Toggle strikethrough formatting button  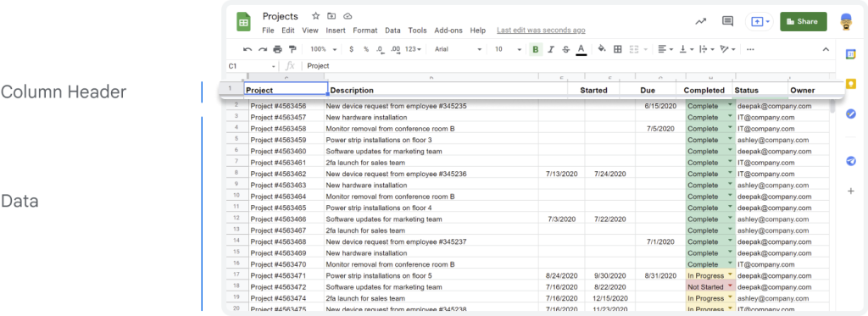[565, 49]
